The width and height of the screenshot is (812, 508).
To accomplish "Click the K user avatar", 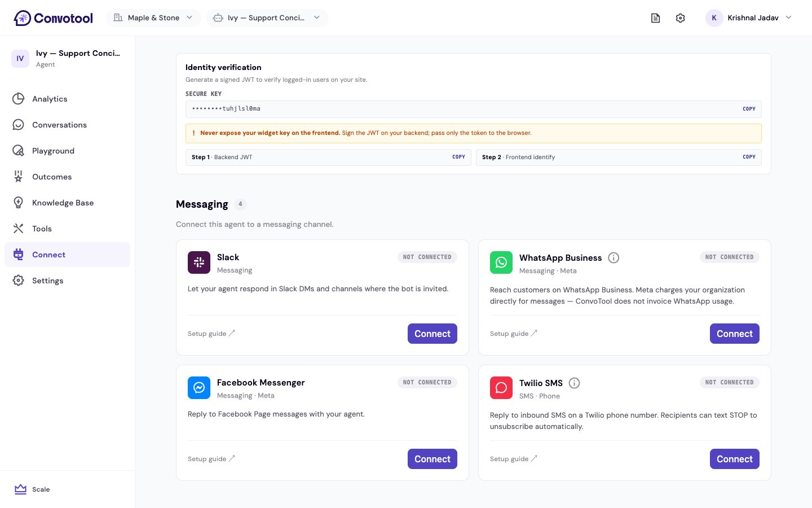I will (714, 18).
